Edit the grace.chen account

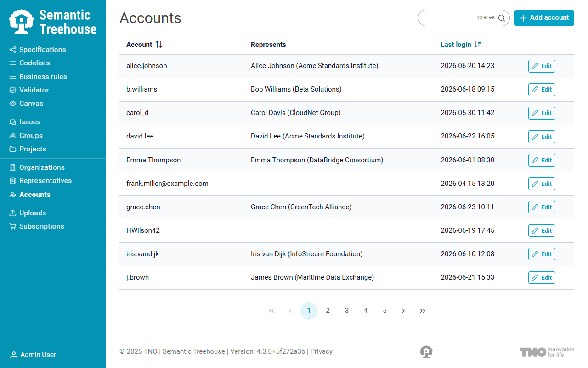click(542, 207)
